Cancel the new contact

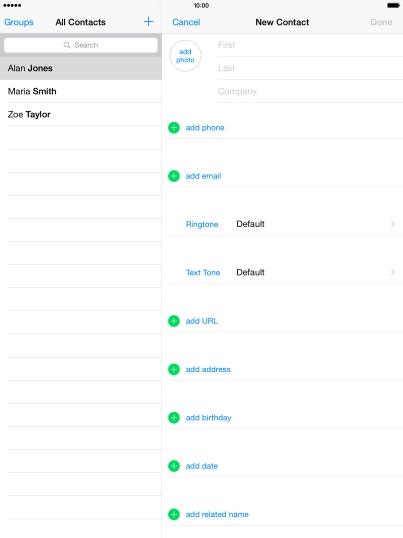coord(186,22)
